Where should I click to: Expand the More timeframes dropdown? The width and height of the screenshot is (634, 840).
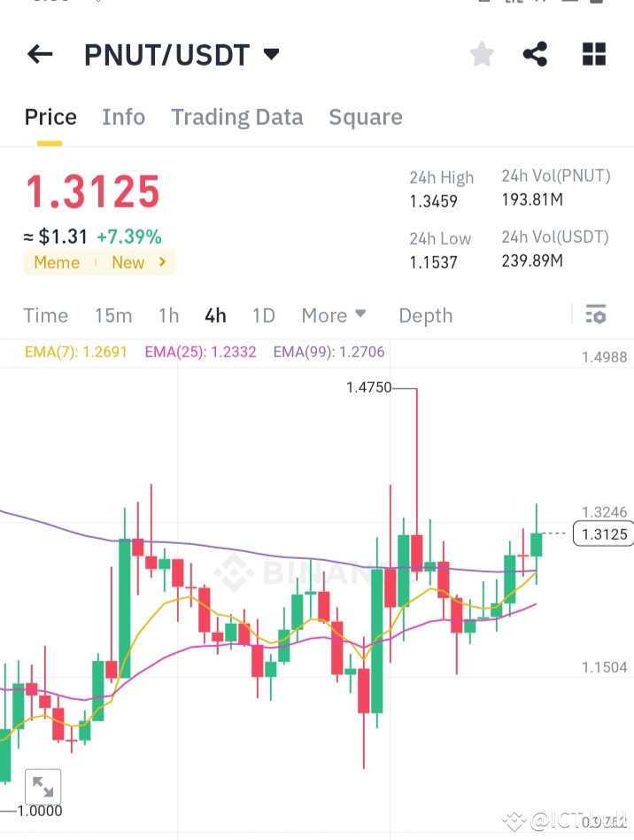[x=334, y=315]
